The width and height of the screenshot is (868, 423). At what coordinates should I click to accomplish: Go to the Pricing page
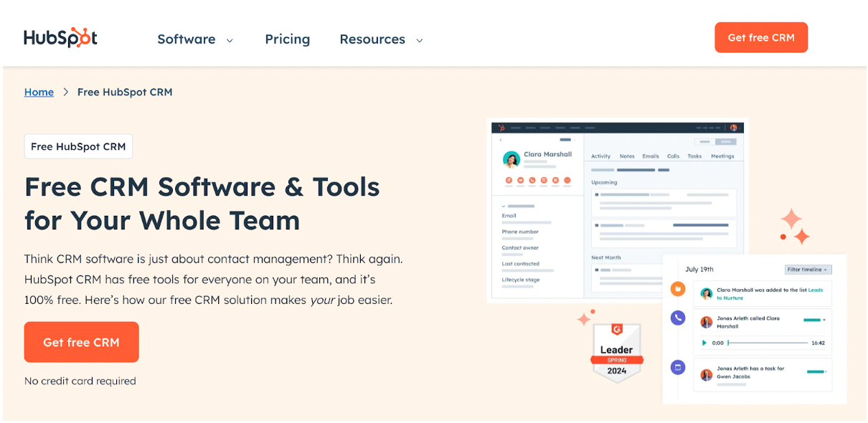coord(287,39)
